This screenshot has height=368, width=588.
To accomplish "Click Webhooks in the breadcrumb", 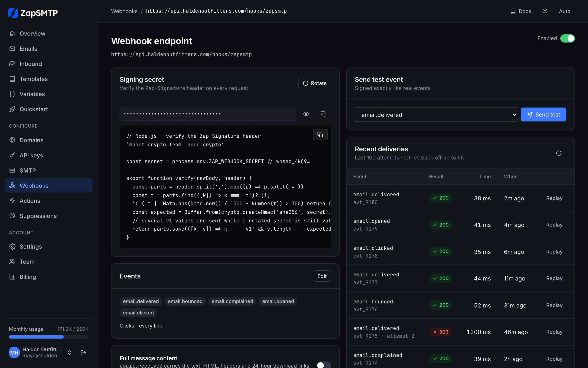I will tap(124, 11).
